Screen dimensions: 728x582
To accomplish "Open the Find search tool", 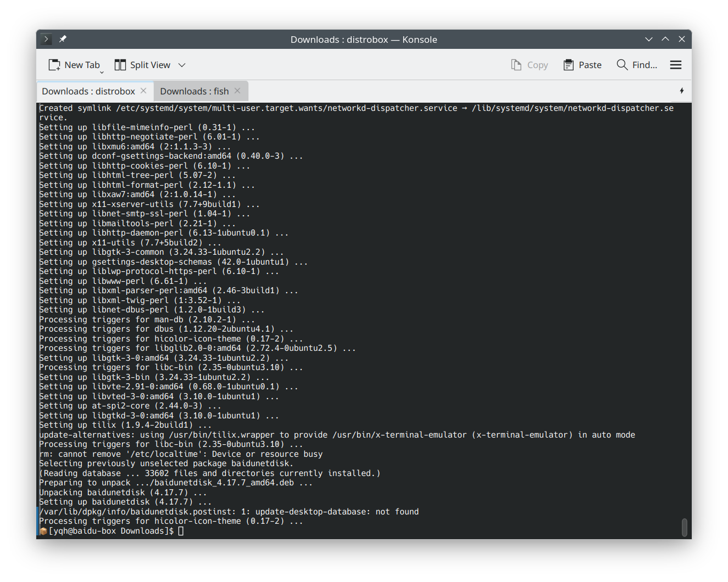I will 637,65.
